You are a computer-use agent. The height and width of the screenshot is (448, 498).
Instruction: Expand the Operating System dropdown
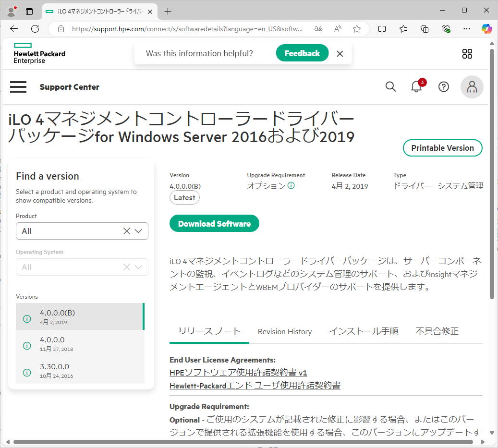click(138, 267)
